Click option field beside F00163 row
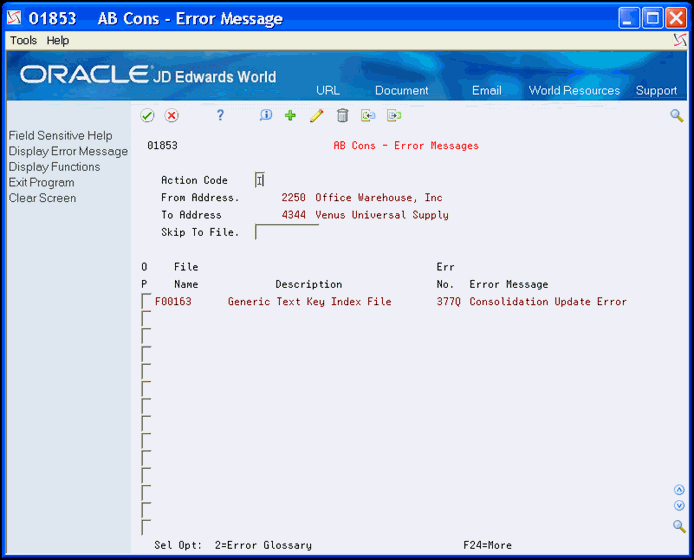Viewport: 694px width, 560px height. pyautogui.click(x=146, y=301)
